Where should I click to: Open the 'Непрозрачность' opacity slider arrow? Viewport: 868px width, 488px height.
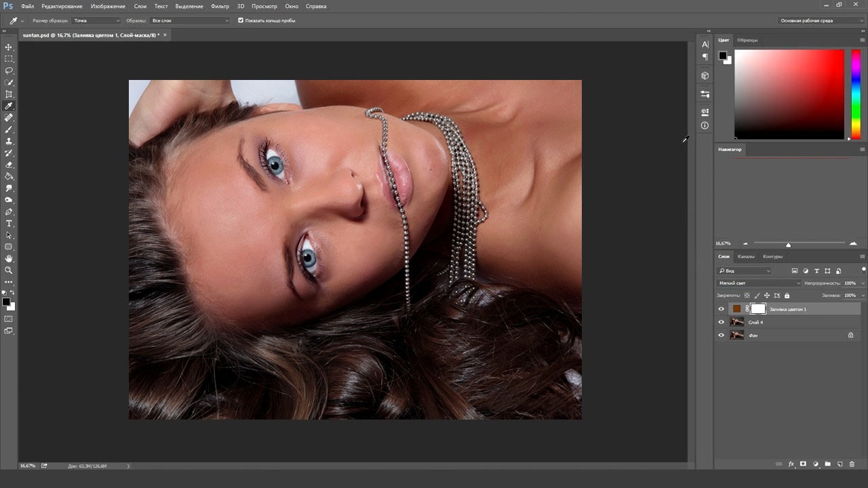(863, 283)
